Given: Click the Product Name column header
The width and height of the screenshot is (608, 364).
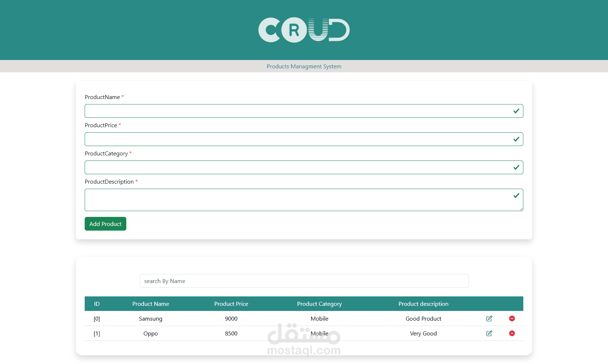Looking at the screenshot, I should (151, 304).
